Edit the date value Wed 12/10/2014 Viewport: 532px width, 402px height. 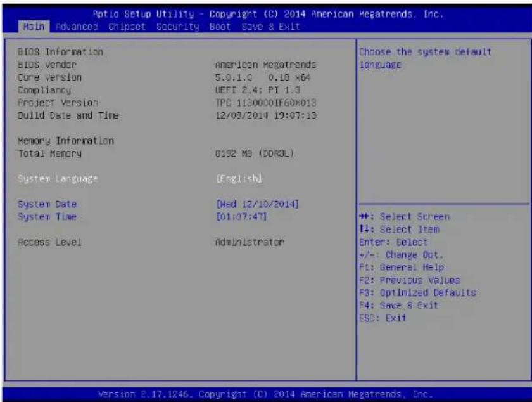pyautogui.click(x=258, y=204)
